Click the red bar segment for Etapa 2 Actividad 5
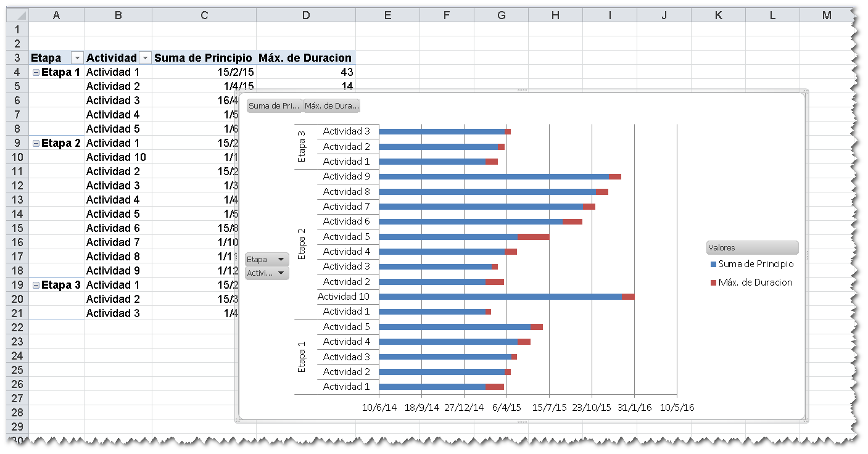This screenshot has height=454, width=868. 534,237
